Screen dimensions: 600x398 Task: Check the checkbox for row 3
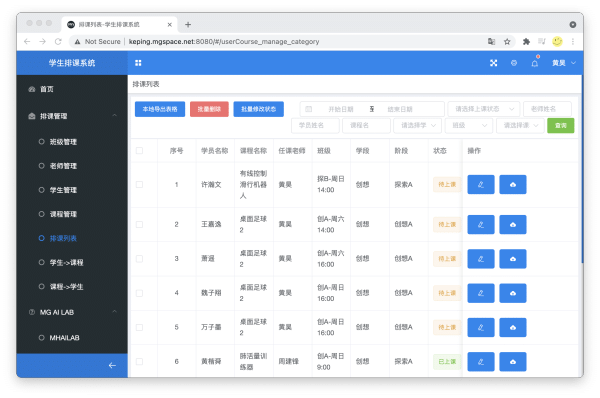139,259
